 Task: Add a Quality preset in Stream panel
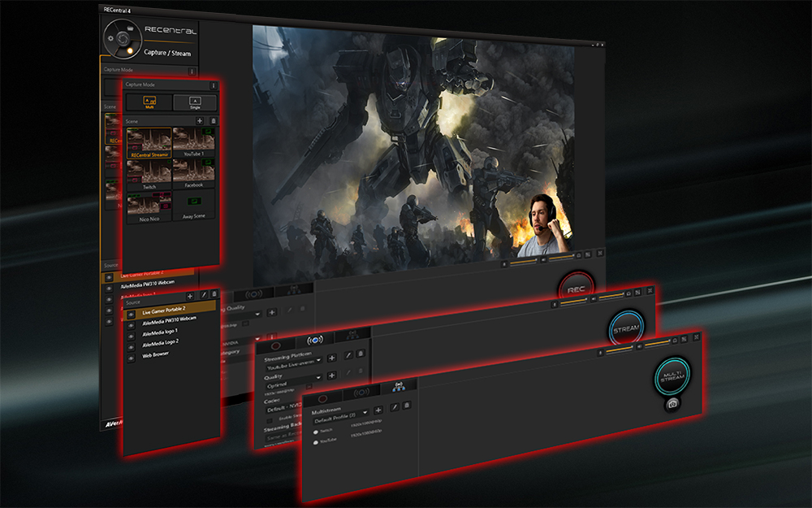pyautogui.click(x=332, y=375)
